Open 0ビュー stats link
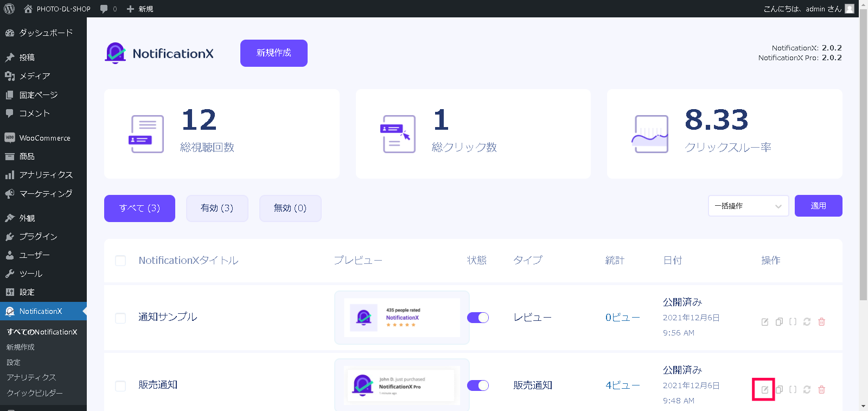This screenshot has height=411, width=868. pyautogui.click(x=623, y=318)
